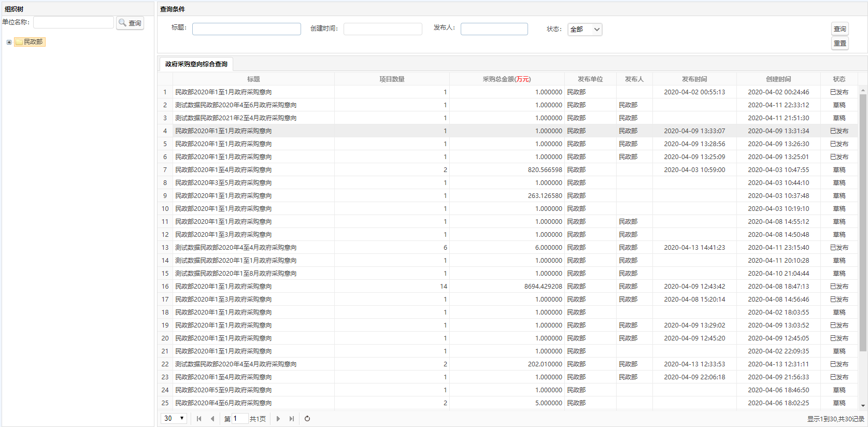Focus the 发布人 input field
This screenshot has width=868, height=427.
pyautogui.click(x=494, y=29)
